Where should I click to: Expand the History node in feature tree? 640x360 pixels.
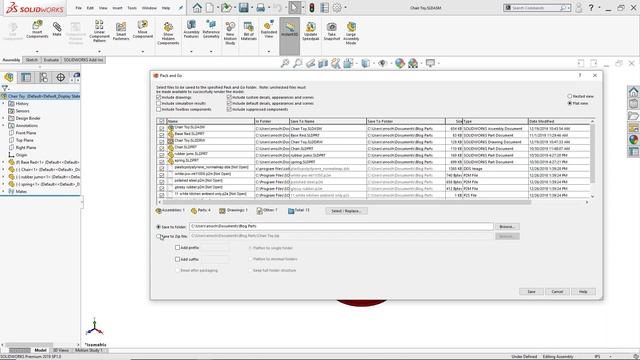pyautogui.click(x=4, y=104)
